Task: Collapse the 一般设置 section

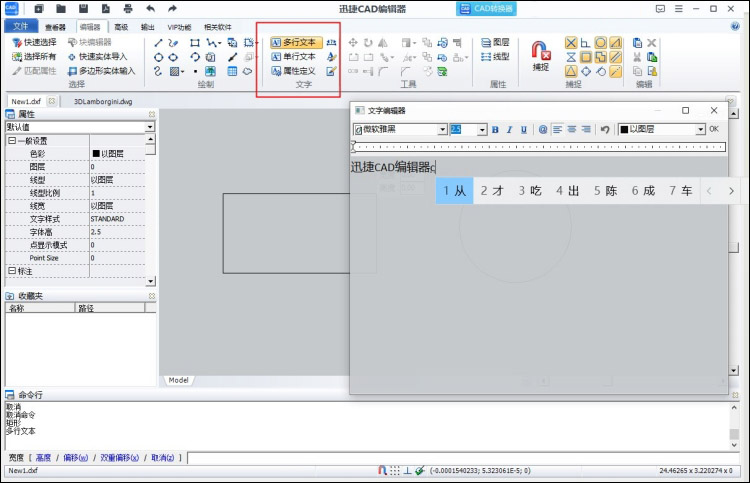Action: (x=11, y=141)
